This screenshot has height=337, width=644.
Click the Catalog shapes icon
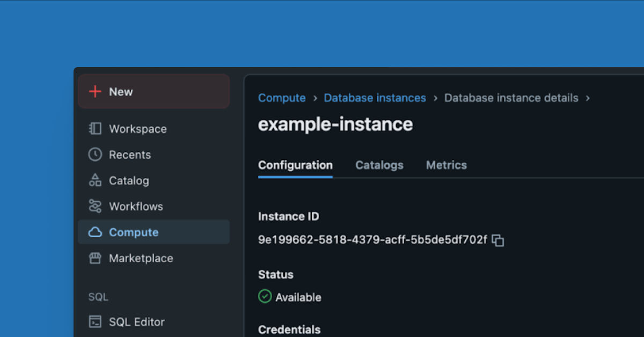[x=95, y=180]
